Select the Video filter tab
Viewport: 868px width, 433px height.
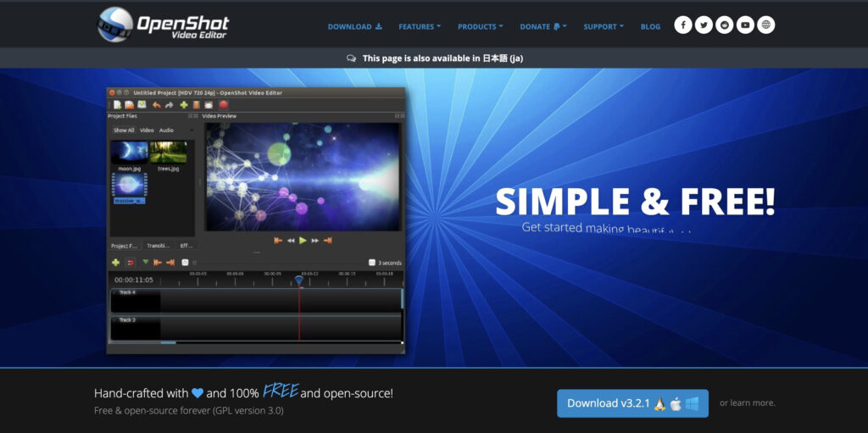tap(147, 130)
